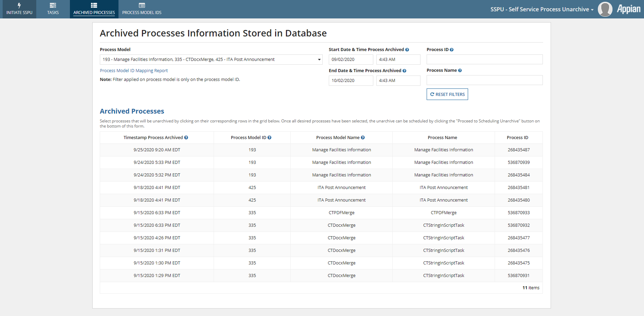
Task: Click the 9/15/2020 4:26 PM EDT timestamp
Action: (x=157, y=238)
